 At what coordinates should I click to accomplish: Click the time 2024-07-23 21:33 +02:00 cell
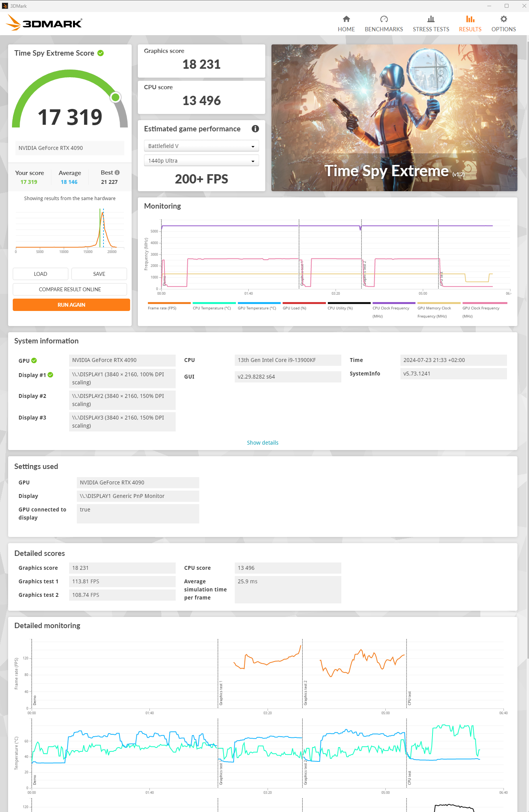[454, 360]
